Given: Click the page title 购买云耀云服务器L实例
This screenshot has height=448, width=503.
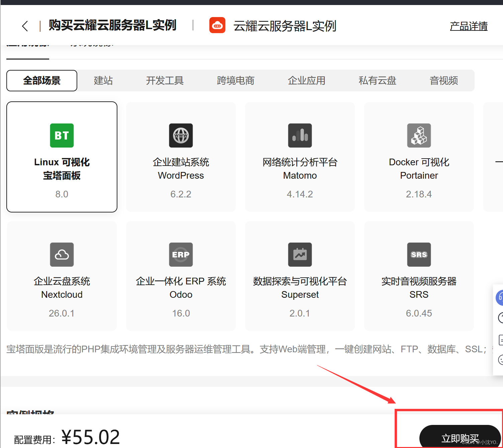Looking at the screenshot, I should pos(112,25).
